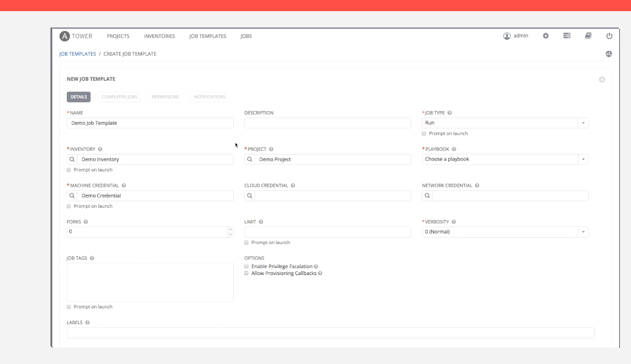Click the admin username link
The height and width of the screenshot is (364, 631).
[521, 36]
